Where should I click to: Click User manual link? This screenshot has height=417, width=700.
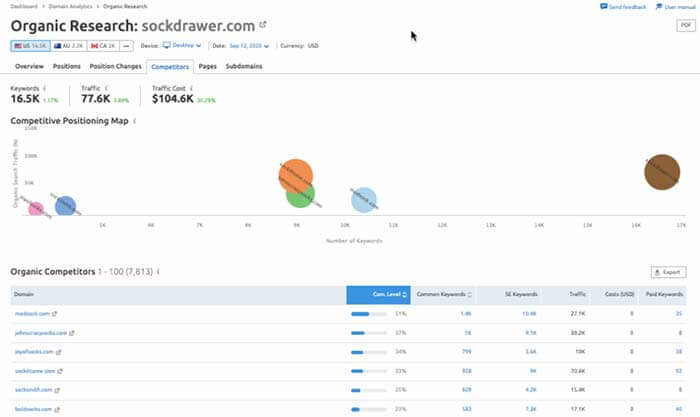point(679,7)
